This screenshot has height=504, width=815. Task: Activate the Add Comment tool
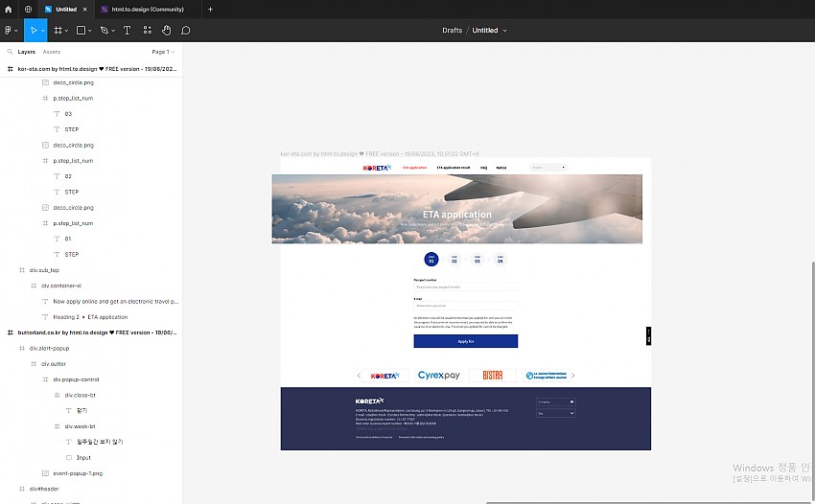click(185, 30)
